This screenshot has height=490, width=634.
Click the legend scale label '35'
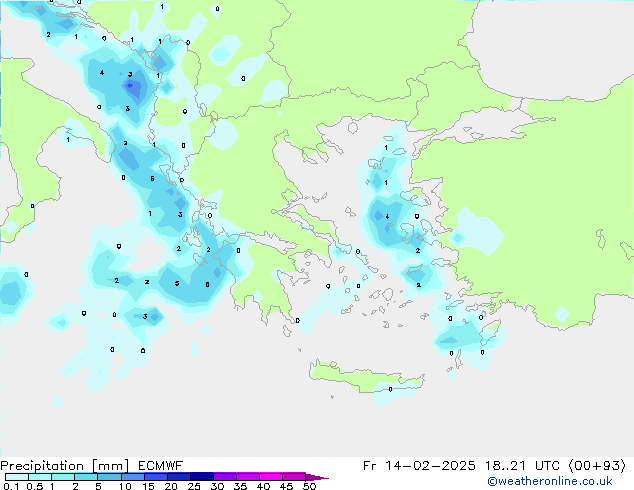click(241, 486)
